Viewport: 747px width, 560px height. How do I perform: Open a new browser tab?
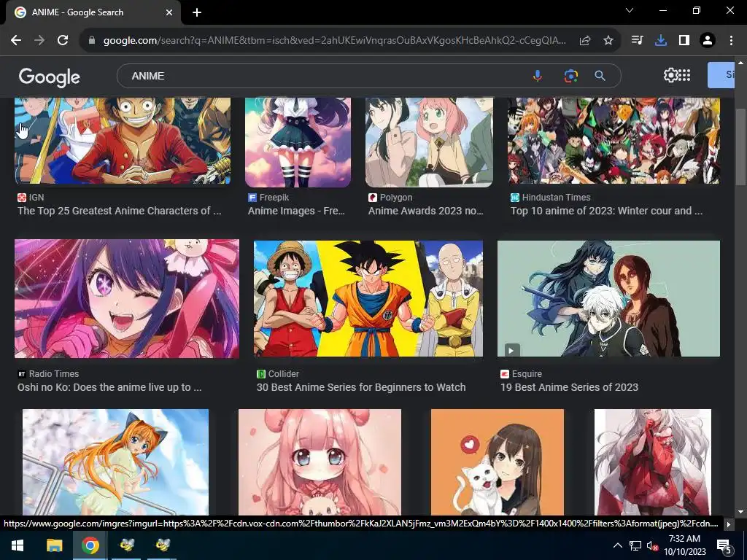[x=197, y=12]
